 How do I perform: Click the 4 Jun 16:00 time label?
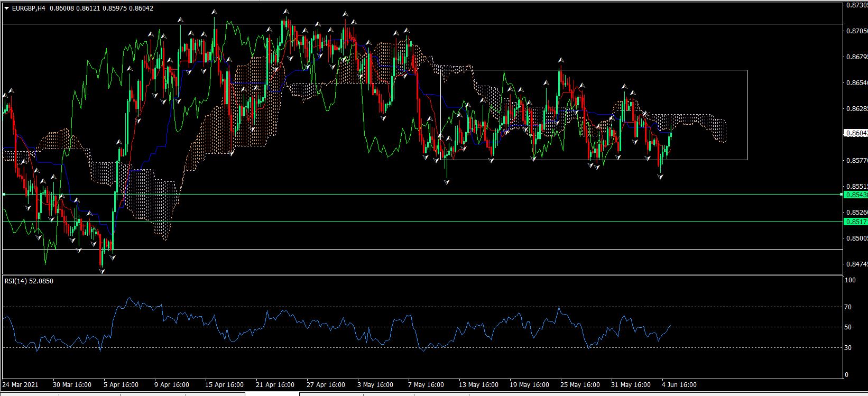(679, 384)
